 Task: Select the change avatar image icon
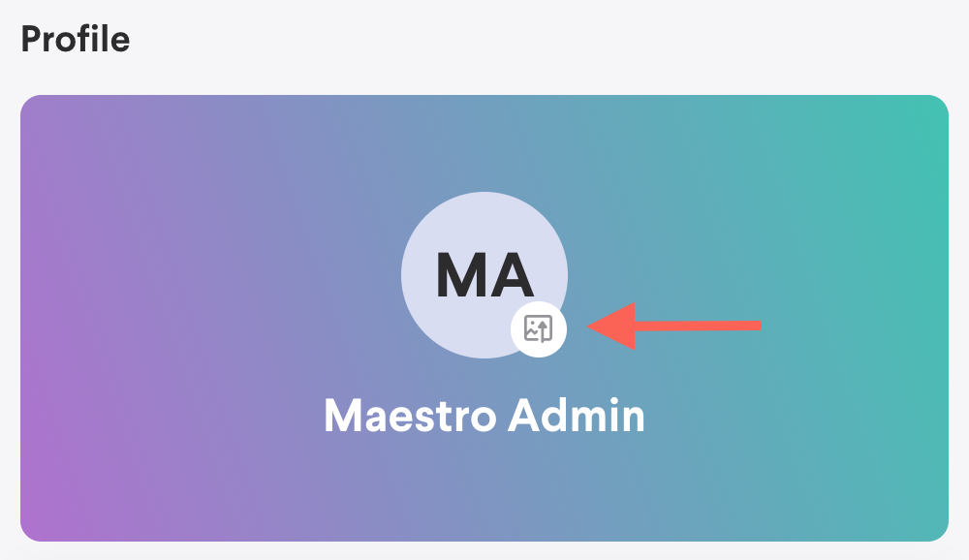point(538,328)
